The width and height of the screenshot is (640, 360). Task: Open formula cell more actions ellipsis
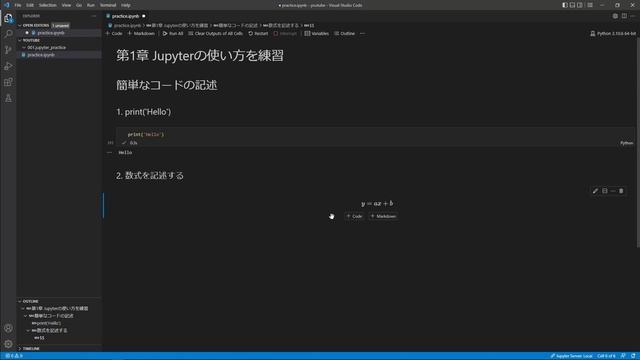(613, 191)
